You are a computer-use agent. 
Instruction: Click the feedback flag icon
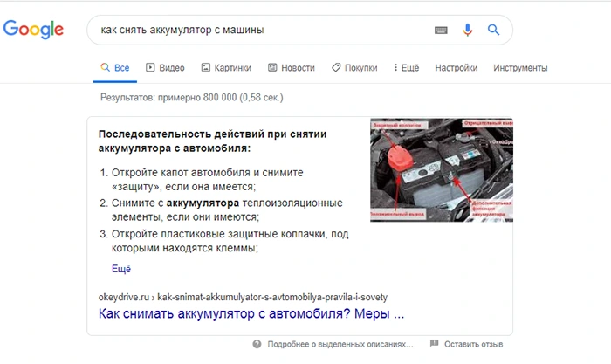click(434, 343)
